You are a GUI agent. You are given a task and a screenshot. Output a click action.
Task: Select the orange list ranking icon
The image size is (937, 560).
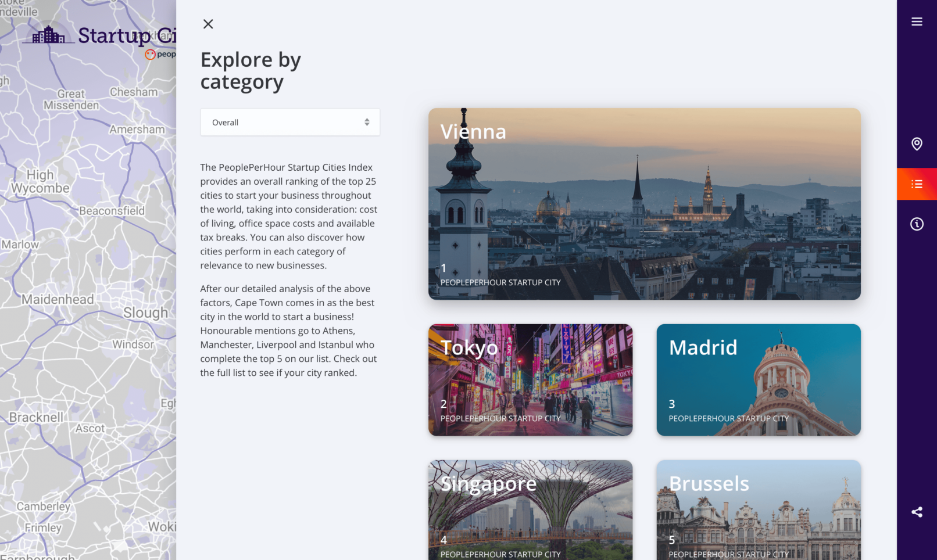tap(917, 184)
